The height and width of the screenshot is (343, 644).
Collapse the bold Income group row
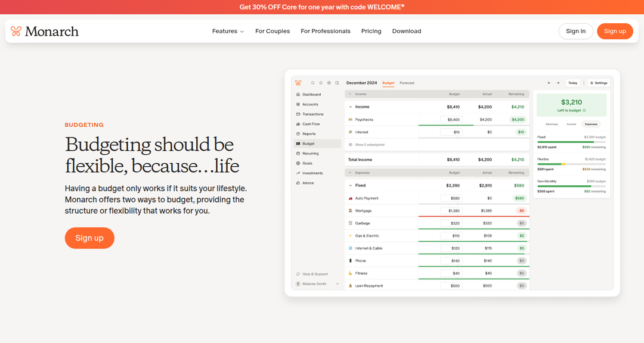tap(351, 107)
